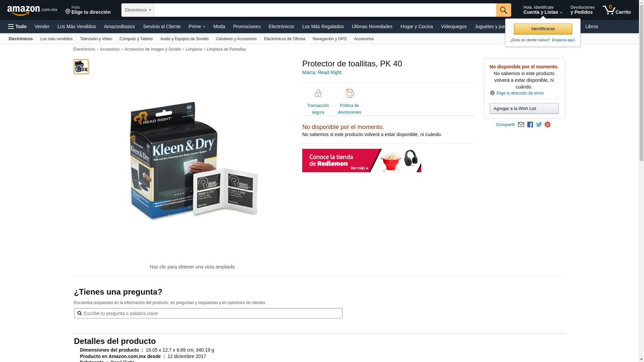Share product via email icon

[521, 125]
